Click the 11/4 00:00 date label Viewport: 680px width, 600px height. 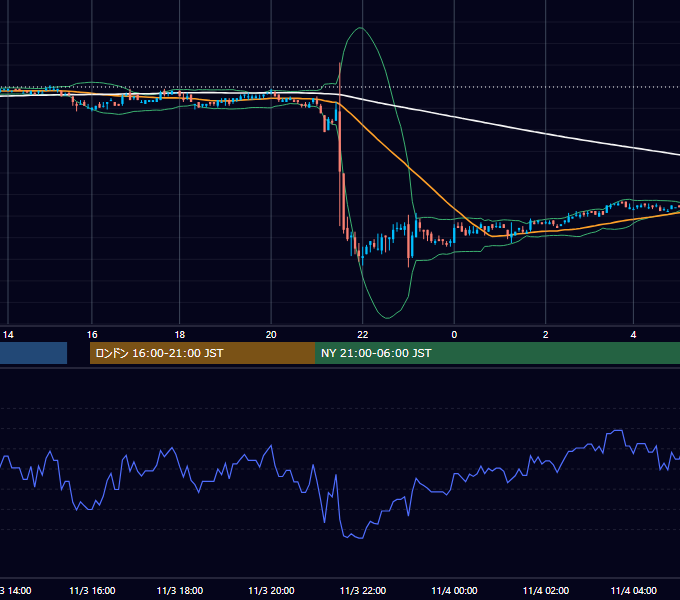pos(454,590)
